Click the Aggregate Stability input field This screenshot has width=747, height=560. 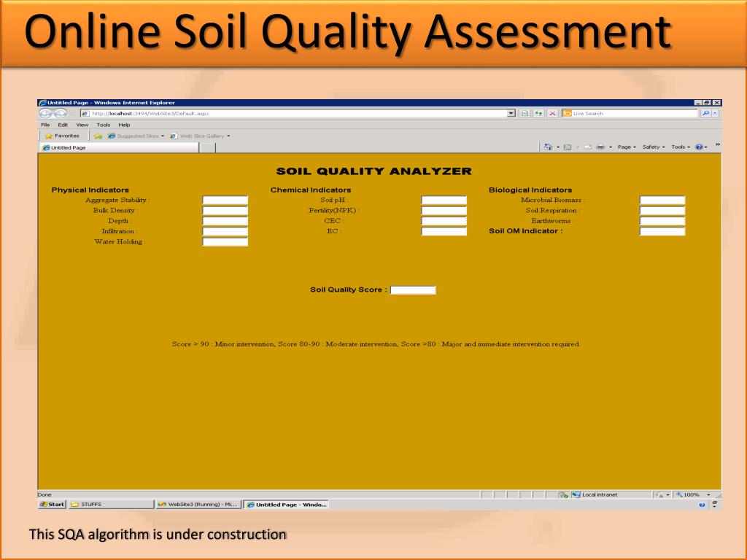point(225,200)
